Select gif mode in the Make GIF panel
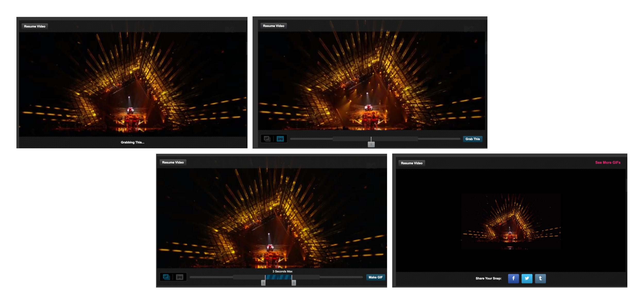This screenshot has height=304, width=644. (x=166, y=277)
